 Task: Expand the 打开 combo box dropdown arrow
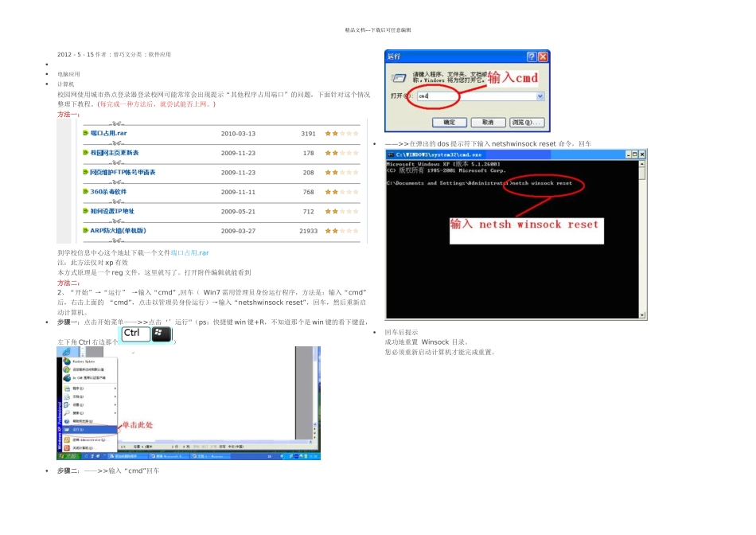(540, 96)
